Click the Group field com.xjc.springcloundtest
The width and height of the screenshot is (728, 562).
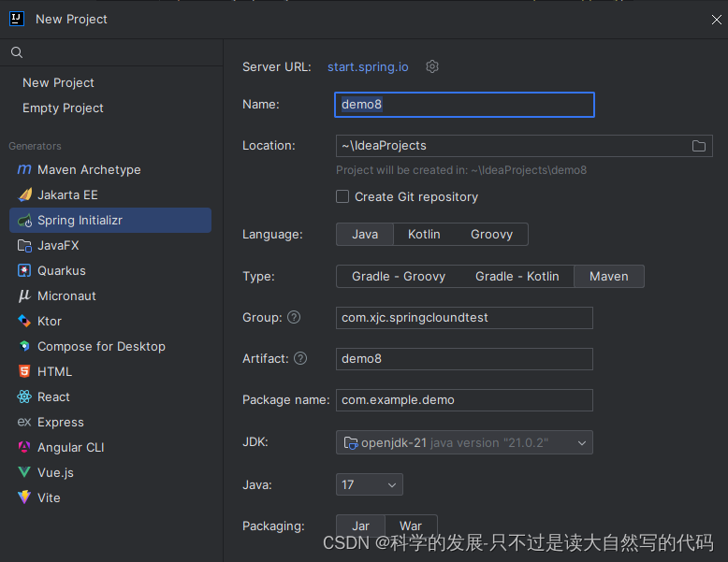464,318
